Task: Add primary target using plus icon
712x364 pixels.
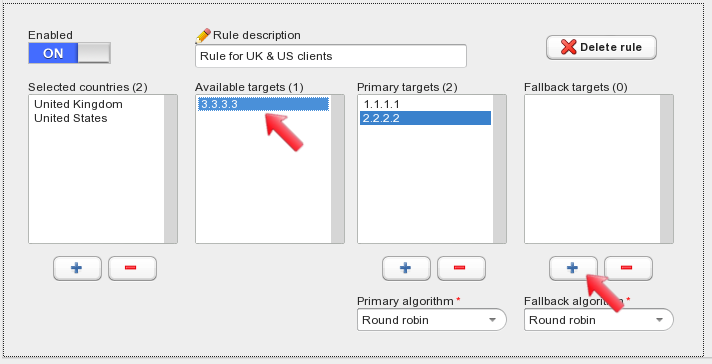Action: coord(406,268)
